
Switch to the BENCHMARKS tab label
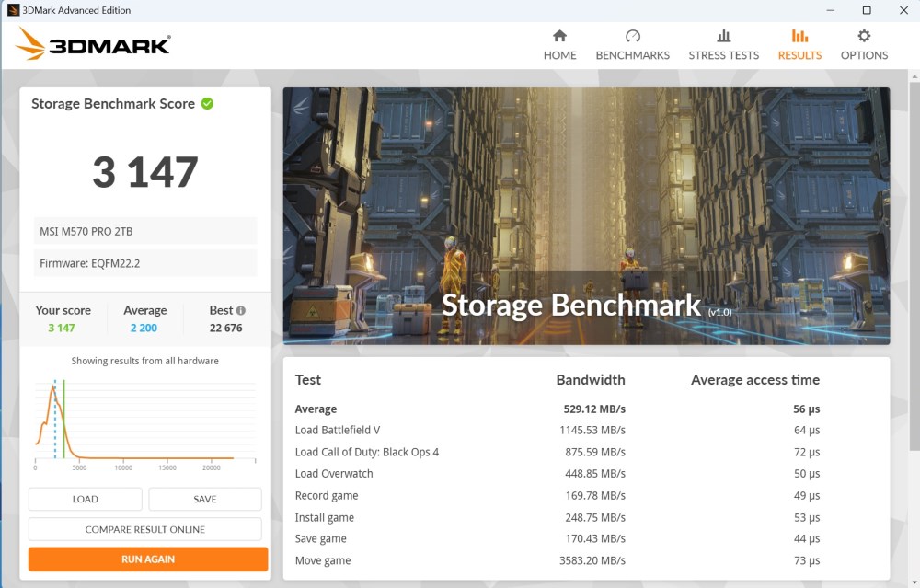pos(632,55)
